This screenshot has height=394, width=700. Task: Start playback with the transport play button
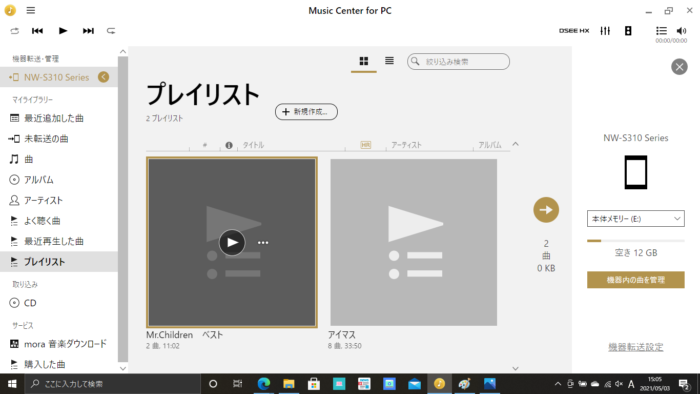click(63, 31)
